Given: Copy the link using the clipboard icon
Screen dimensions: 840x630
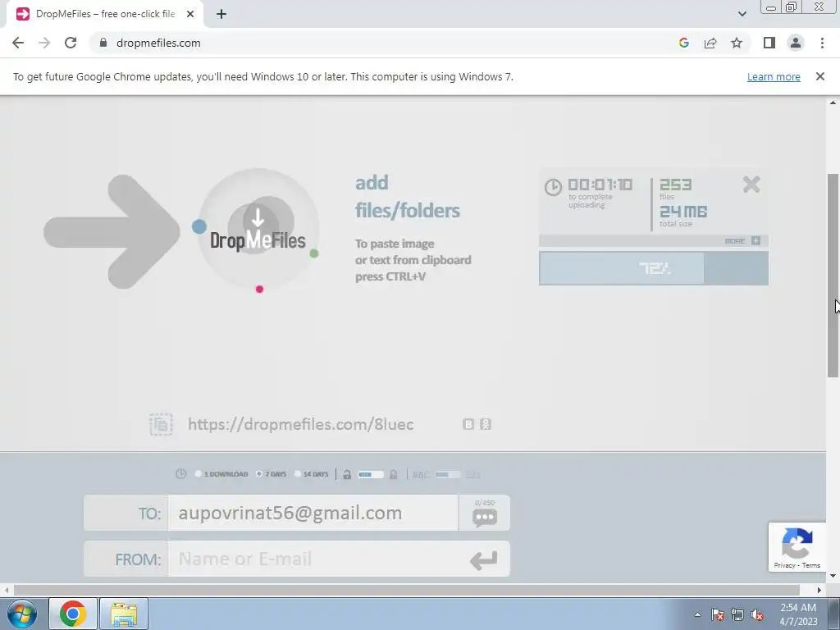Looking at the screenshot, I should (x=161, y=424).
